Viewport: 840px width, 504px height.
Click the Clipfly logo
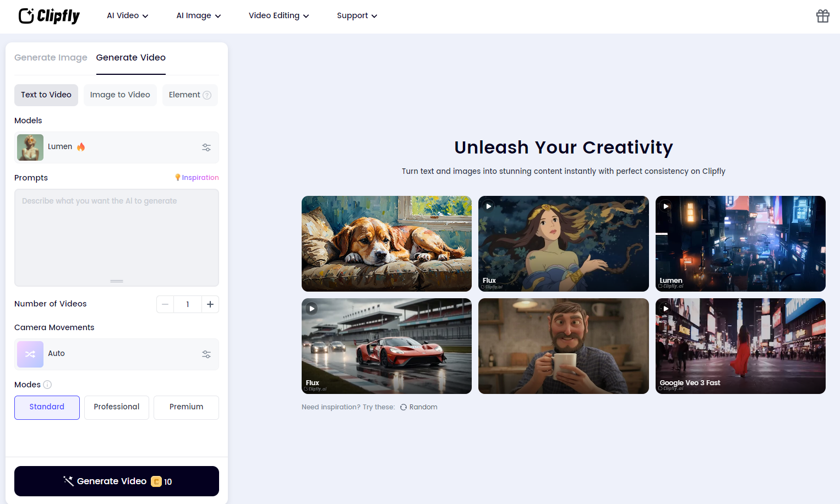49,16
